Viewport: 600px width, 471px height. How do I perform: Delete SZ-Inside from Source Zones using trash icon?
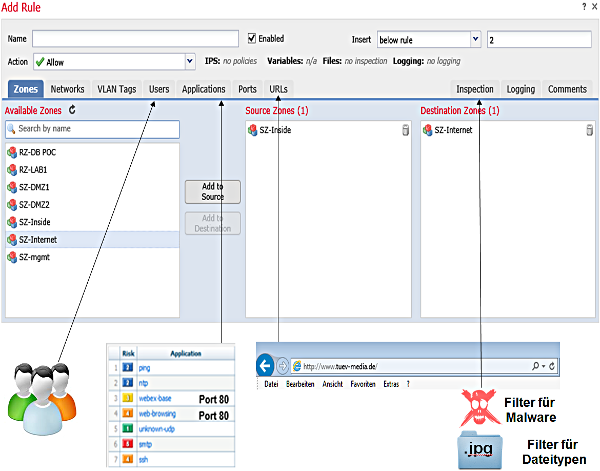405,130
